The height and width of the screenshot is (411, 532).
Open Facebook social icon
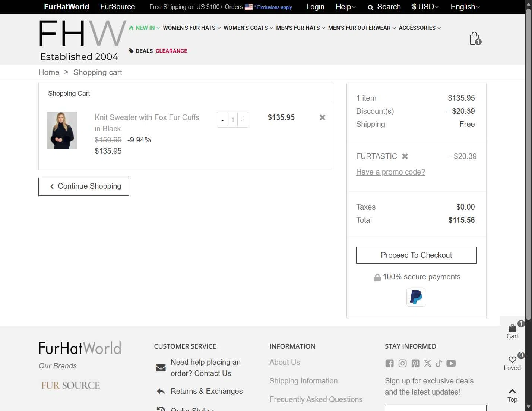(x=389, y=363)
